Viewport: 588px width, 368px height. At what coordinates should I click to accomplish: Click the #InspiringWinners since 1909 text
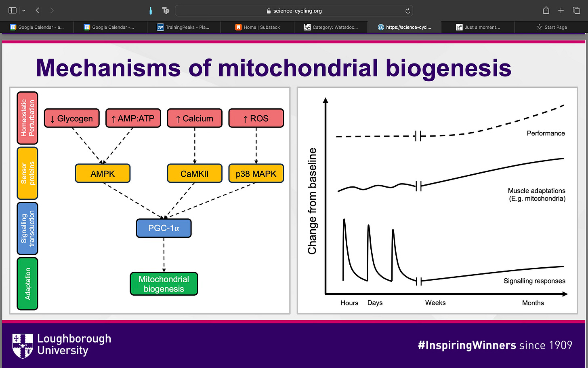(x=495, y=345)
